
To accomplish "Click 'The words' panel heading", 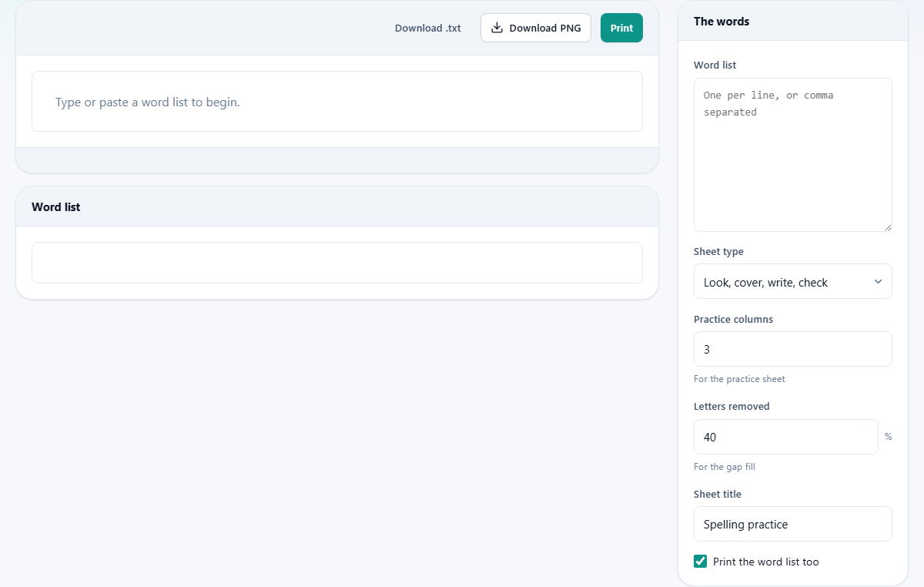I will pos(721,22).
